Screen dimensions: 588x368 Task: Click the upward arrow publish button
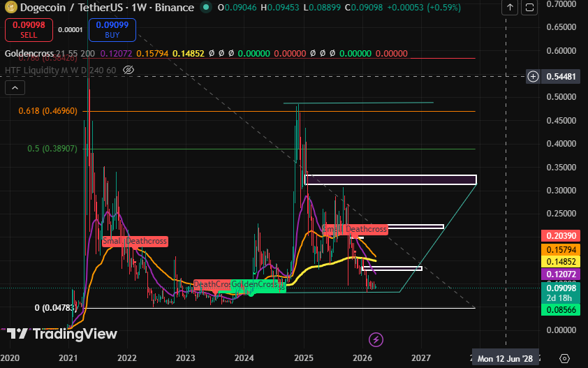pyautogui.click(x=510, y=8)
